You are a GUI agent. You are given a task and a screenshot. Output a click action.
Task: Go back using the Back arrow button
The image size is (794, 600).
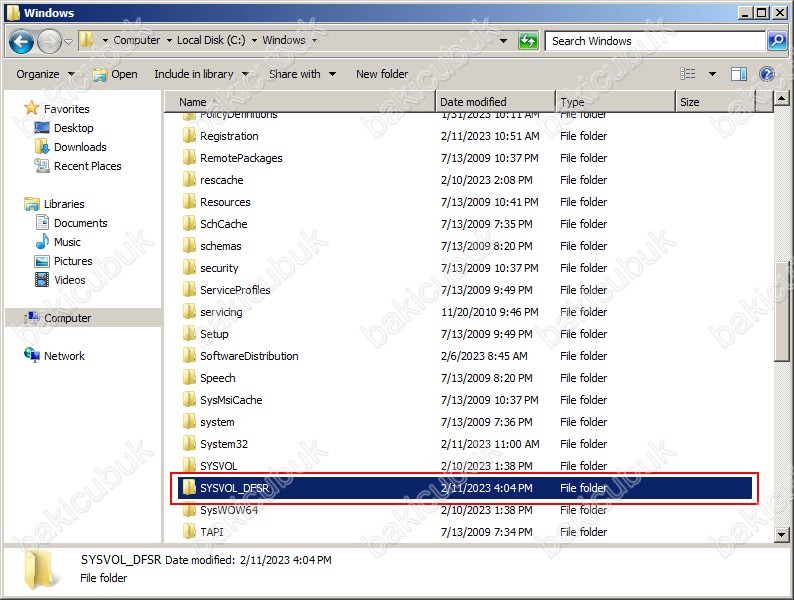tap(21, 41)
